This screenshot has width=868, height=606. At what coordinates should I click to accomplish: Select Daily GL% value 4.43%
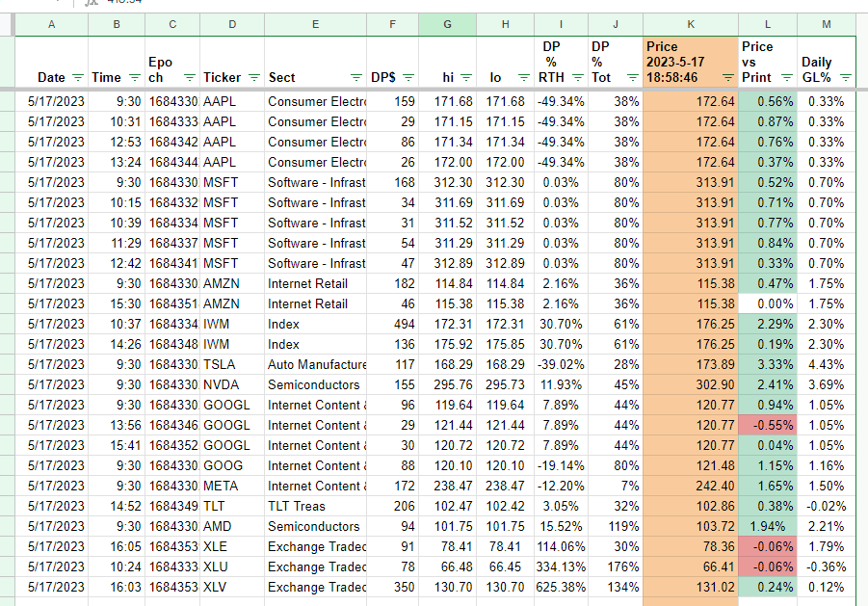tap(826, 364)
